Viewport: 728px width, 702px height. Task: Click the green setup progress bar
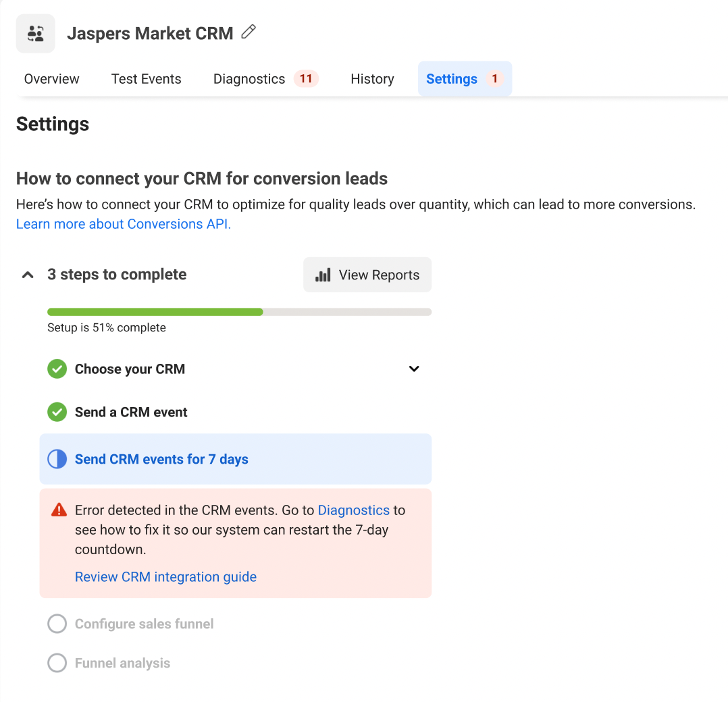155,312
